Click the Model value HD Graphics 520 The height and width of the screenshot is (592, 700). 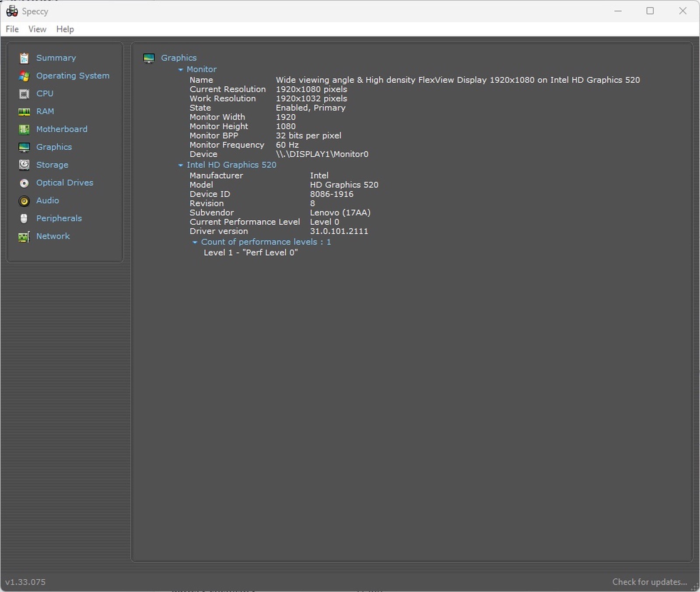click(344, 185)
